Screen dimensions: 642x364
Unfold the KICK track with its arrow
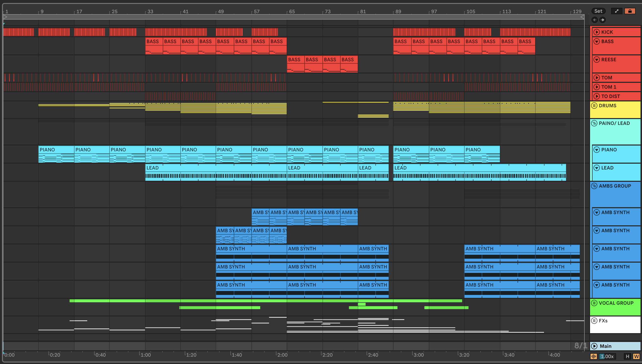596,32
